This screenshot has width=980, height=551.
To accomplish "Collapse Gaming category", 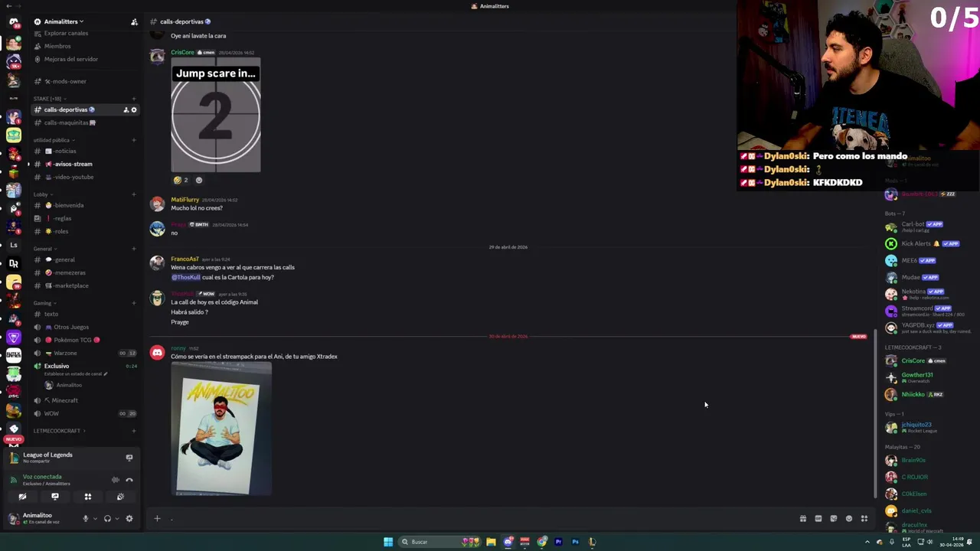I will (44, 303).
